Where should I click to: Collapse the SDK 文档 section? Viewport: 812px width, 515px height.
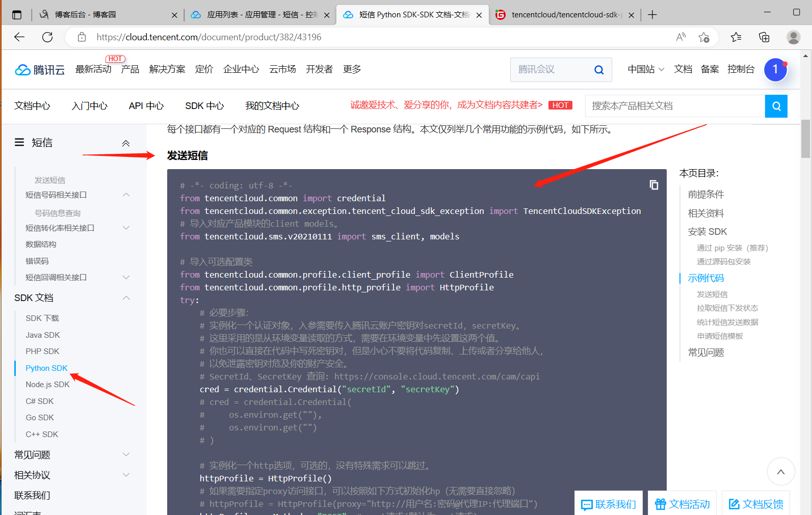[126, 298]
